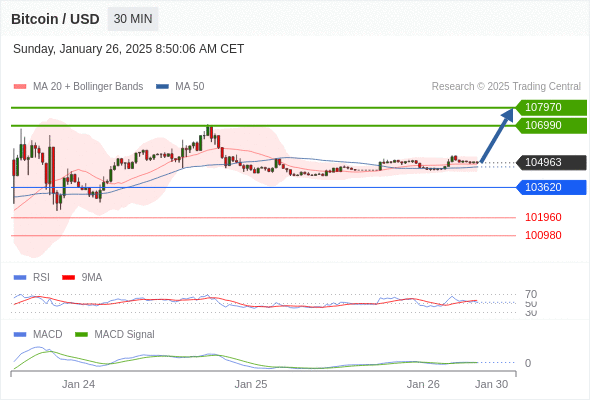590x400 pixels.
Task: Click the 107970 green resistance tag
Action: pos(551,108)
